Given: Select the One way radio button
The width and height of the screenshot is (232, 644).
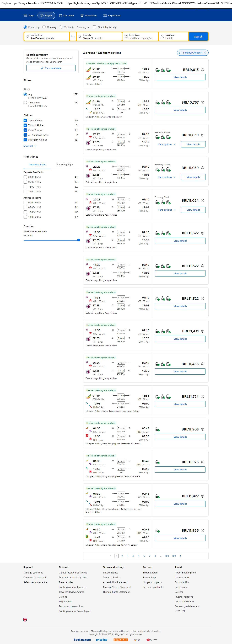Looking at the screenshot, I should pos(44,27).
